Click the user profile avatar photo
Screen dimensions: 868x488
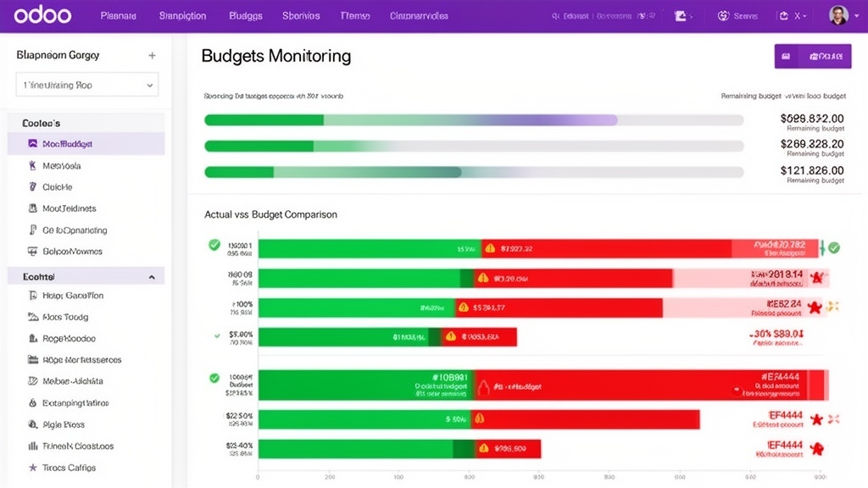[x=839, y=14]
